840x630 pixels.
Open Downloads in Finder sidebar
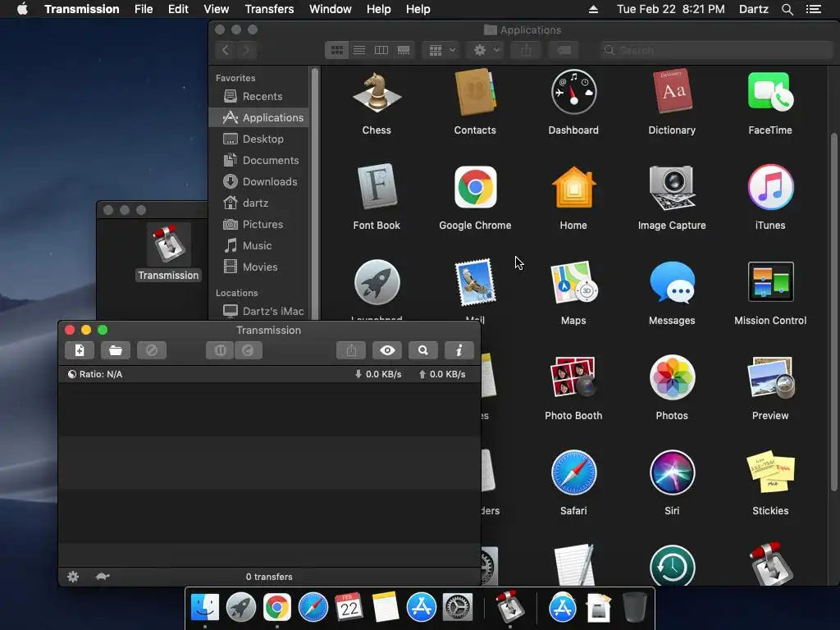(258, 181)
